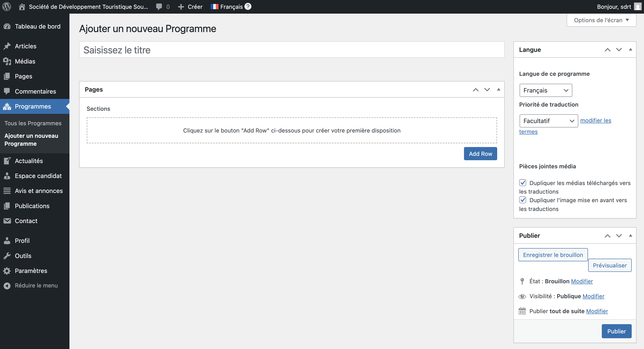This screenshot has width=644, height=349.
Task: Click the Saisissez le titre field
Action: [x=291, y=50]
